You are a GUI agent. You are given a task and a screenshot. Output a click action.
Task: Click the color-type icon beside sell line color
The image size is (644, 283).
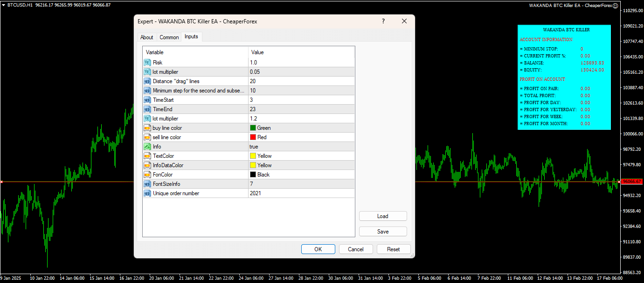click(x=147, y=137)
